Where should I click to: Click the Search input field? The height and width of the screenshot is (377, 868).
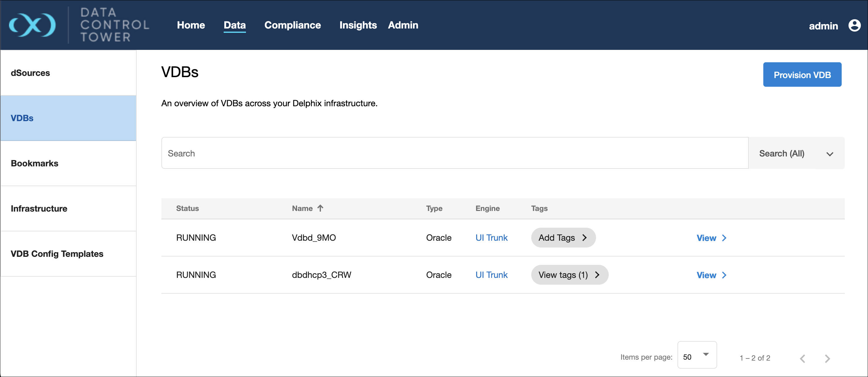pos(454,153)
